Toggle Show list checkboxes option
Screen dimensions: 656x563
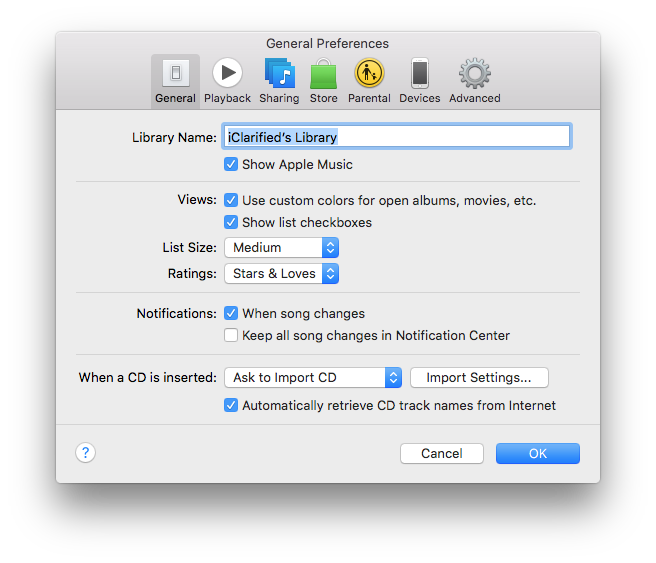click(231, 222)
